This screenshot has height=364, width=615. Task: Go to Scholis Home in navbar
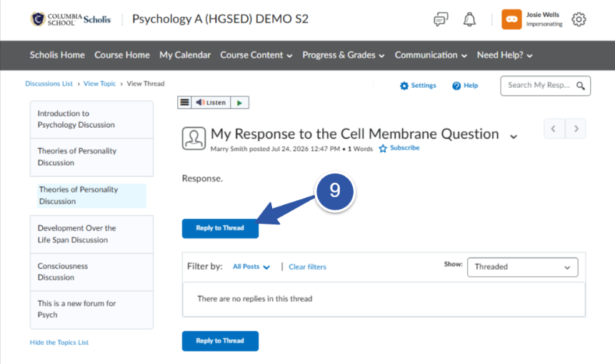57,55
